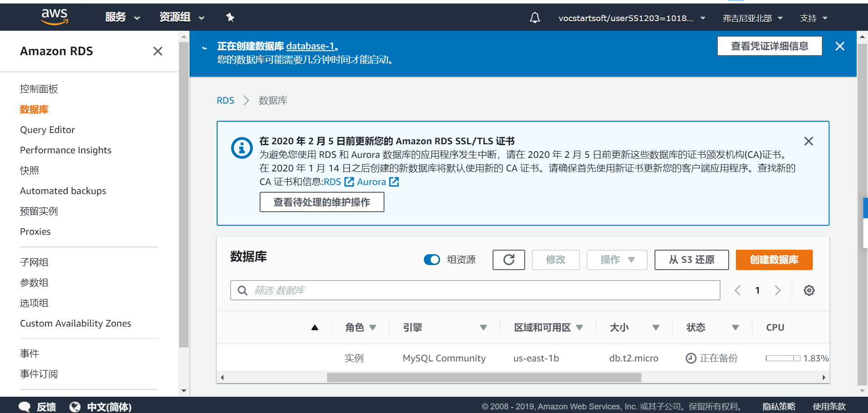Click the ascending sort triangle column header

(315, 328)
